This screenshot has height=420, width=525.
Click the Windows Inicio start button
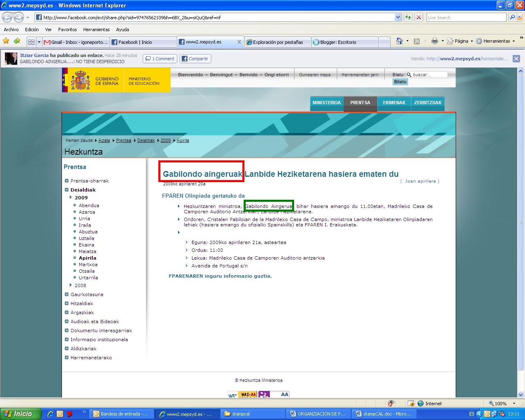point(21,414)
